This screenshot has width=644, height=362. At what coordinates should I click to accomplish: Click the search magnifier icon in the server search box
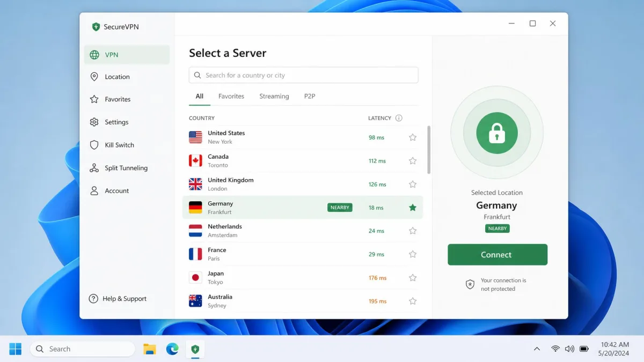pyautogui.click(x=197, y=76)
